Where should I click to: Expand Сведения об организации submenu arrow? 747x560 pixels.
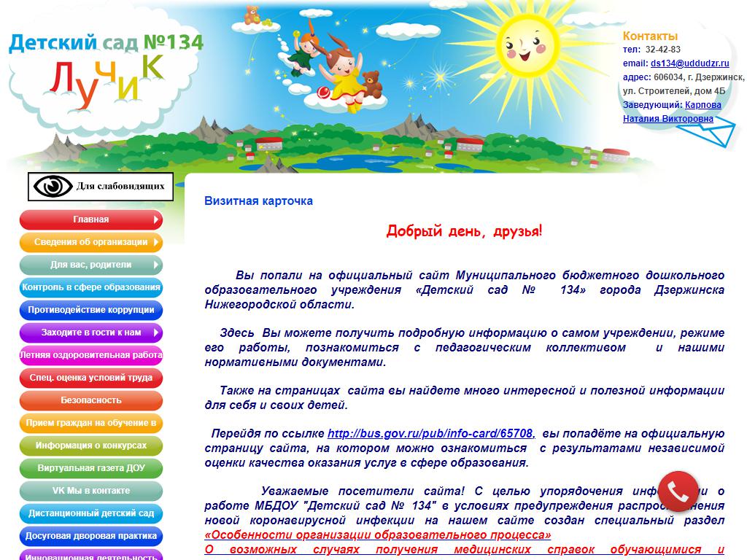click(x=156, y=242)
